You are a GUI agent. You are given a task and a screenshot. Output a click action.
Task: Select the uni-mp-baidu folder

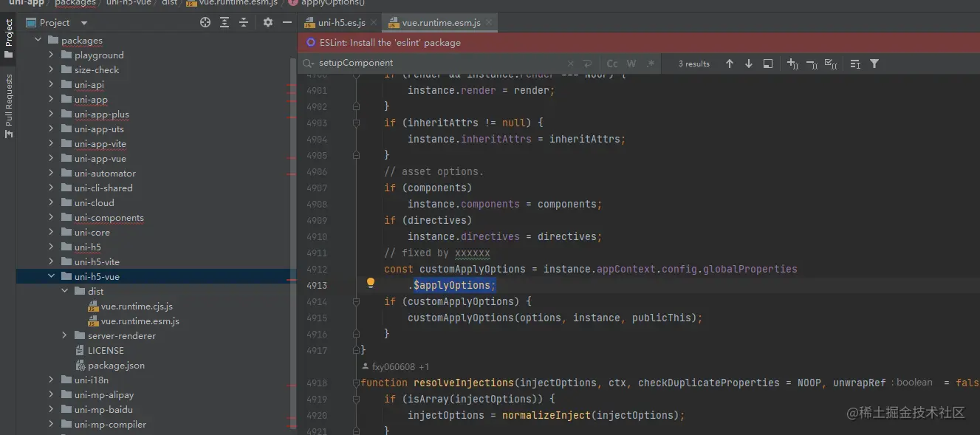[x=103, y=409]
